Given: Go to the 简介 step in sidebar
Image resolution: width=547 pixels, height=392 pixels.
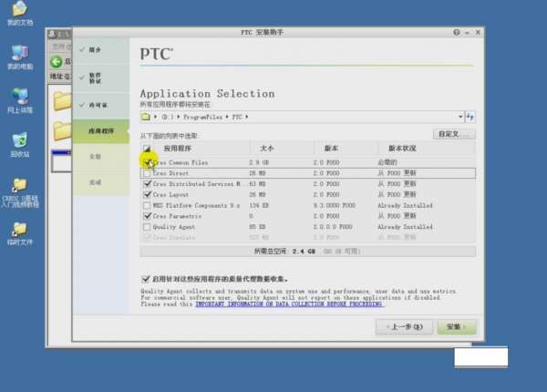Looking at the screenshot, I should tap(96, 50).
